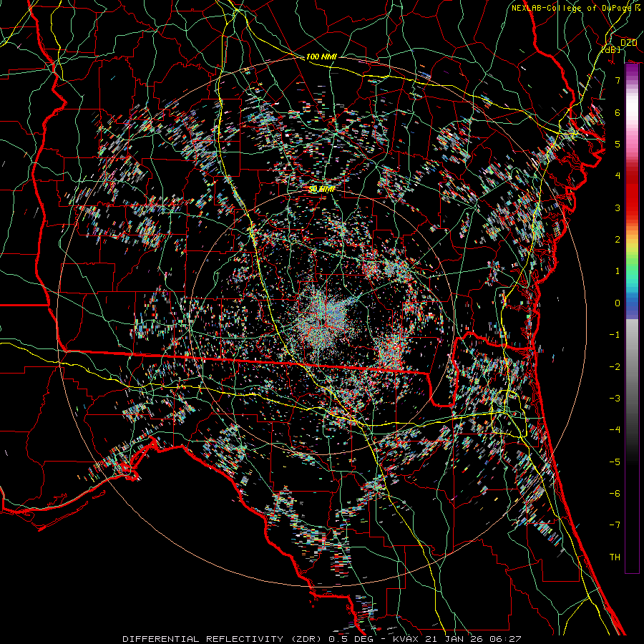
Task: Click the 50 NMI range ring label
Action: tap(322, 190)
